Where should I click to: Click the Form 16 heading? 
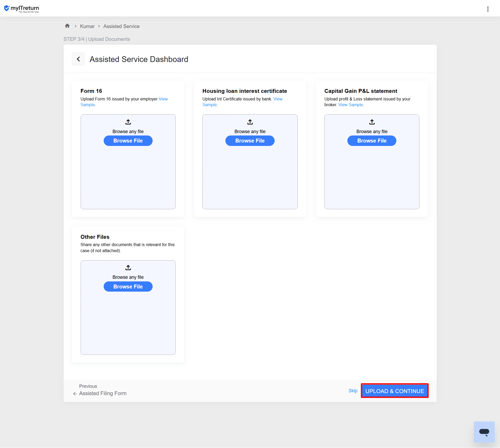(91, 91)
